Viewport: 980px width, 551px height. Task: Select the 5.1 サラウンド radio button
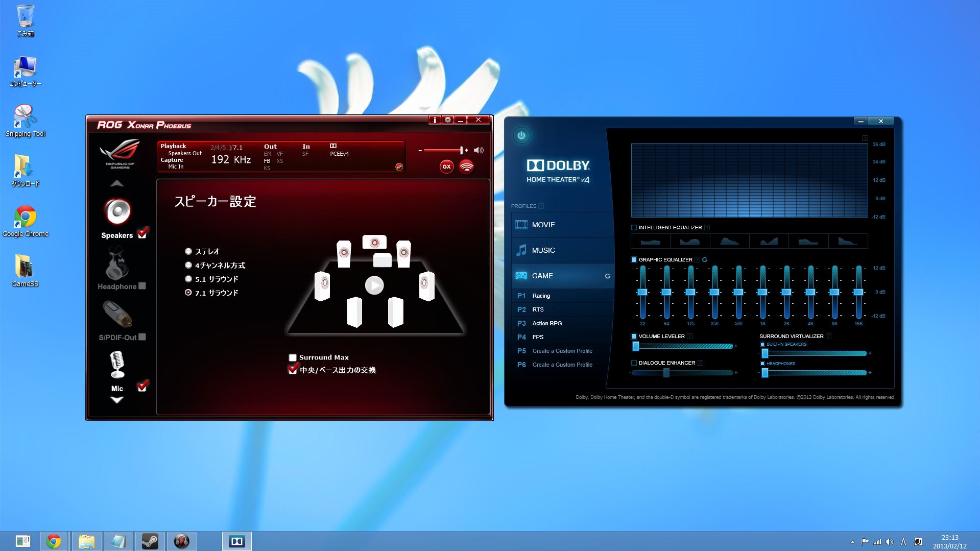[188, 279]
